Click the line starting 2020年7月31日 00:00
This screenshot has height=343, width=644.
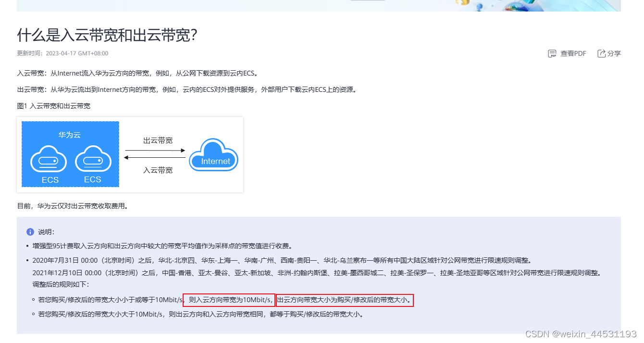point(282,260)
